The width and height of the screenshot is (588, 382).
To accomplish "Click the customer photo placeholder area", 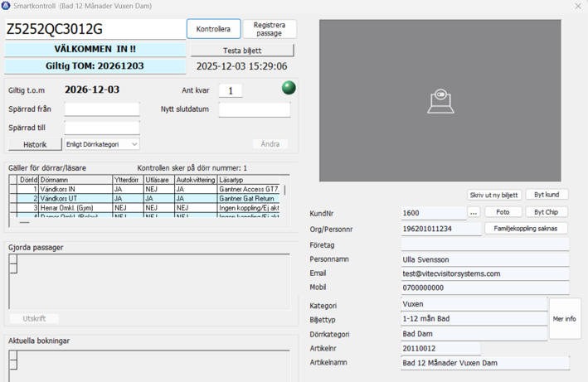I will coord(440,101).
